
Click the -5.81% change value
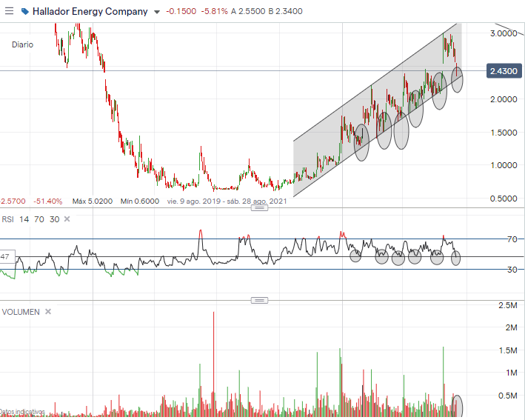click(214, 11)
